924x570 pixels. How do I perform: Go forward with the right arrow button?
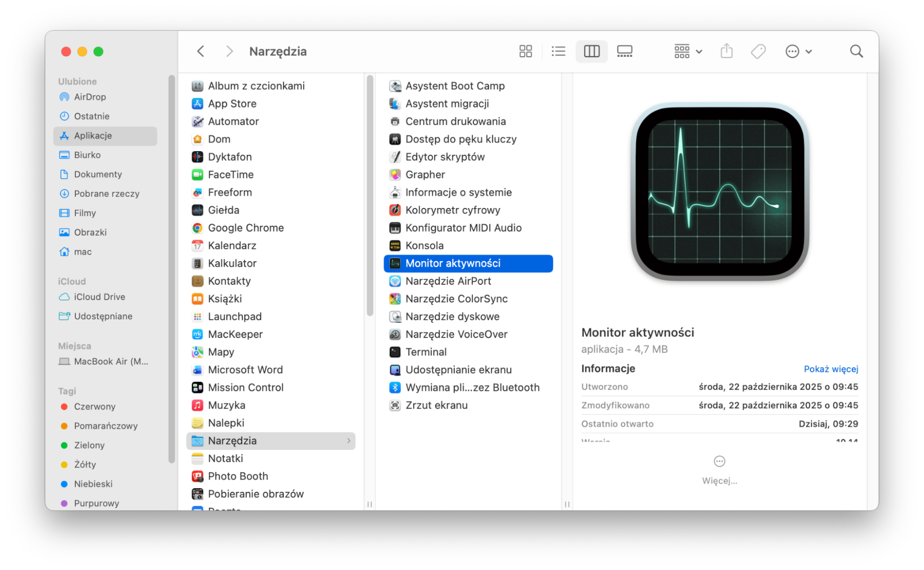[x=229, y=51]
